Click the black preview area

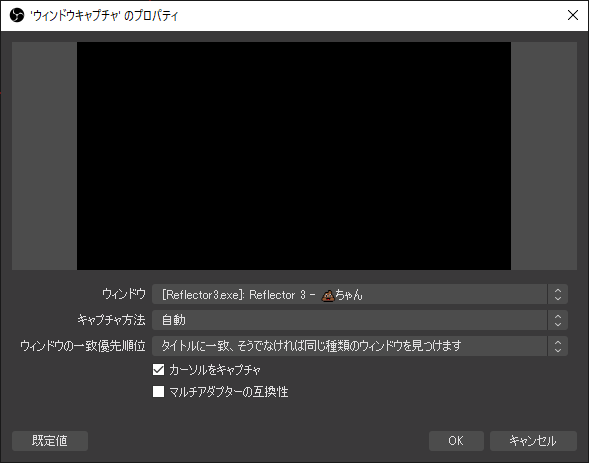pyautogui.click(x=294, y=156)
